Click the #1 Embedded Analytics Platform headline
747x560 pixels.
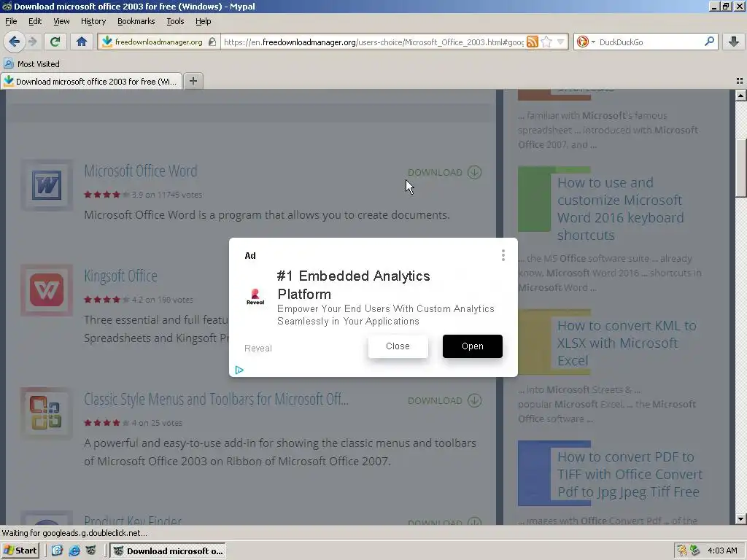coord(354,285)
